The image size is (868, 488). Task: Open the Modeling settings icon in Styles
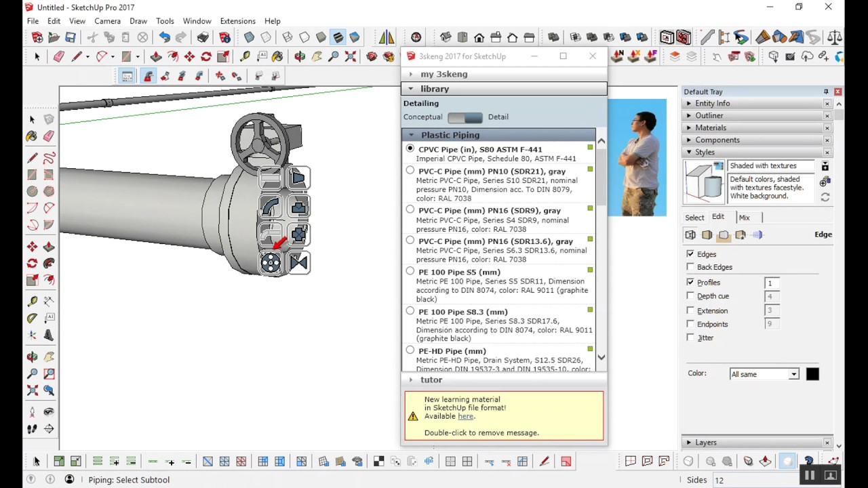757,235
